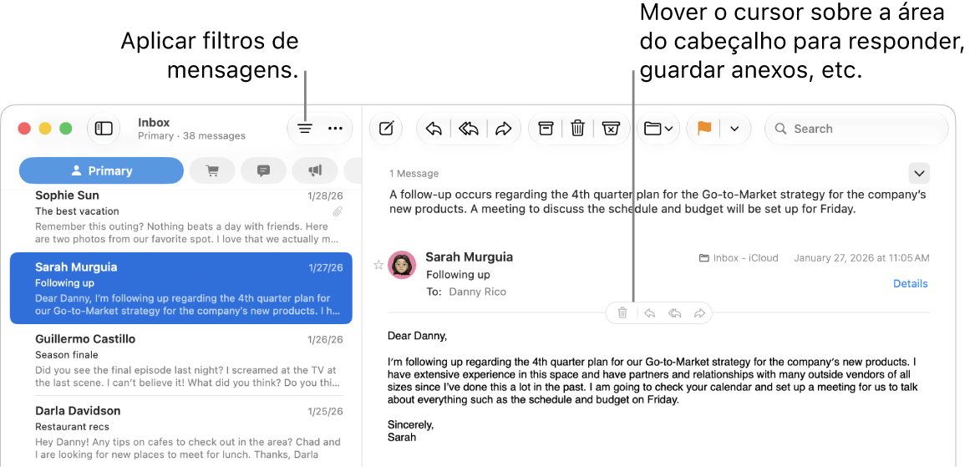Switch to the Transactions cart tab

tap(212, 170)
